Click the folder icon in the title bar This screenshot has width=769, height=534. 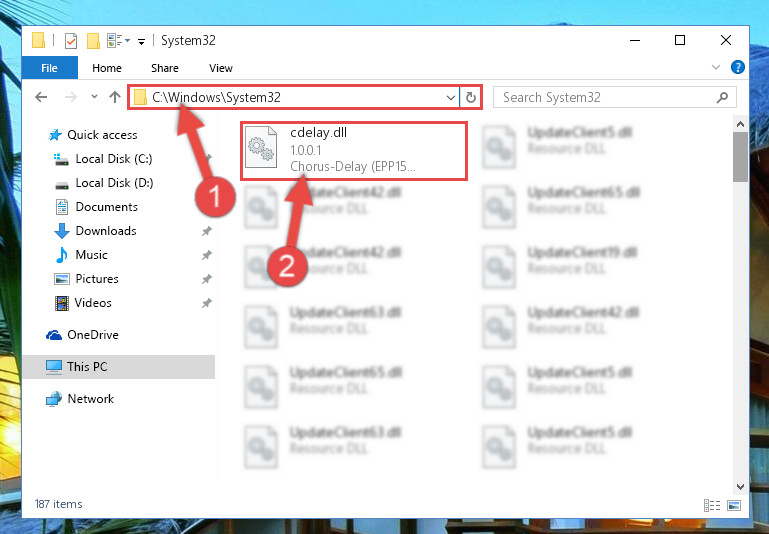coord(39,40)
